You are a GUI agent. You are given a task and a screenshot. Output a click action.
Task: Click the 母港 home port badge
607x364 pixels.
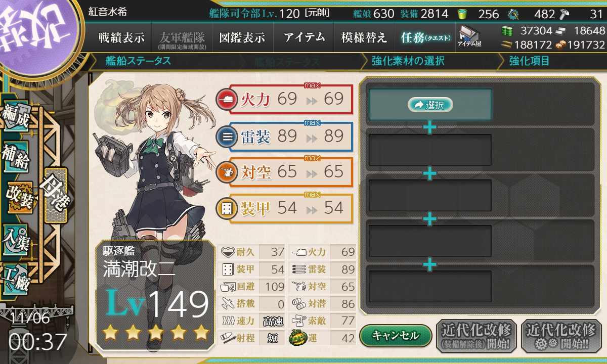click(x=56, y=195)
